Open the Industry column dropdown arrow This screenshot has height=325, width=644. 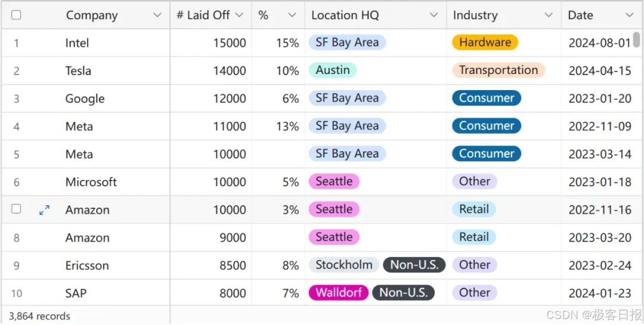[x=549, y=15]
